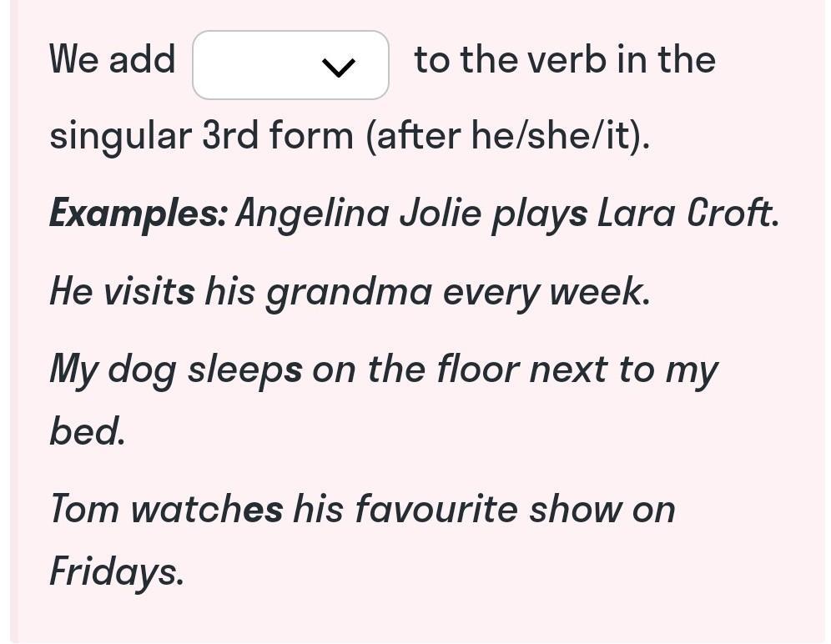Click the name 'Tom'
The image size is (831, 644).
[x=84, y=510]
